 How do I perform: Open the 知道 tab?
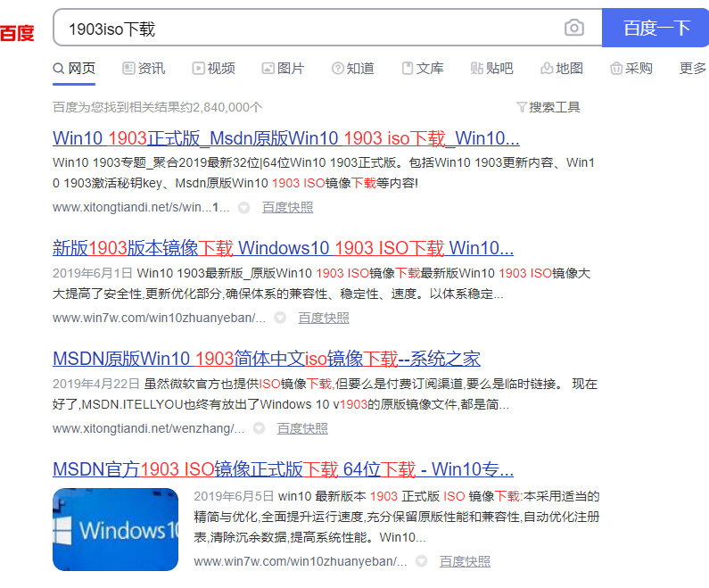352,69
